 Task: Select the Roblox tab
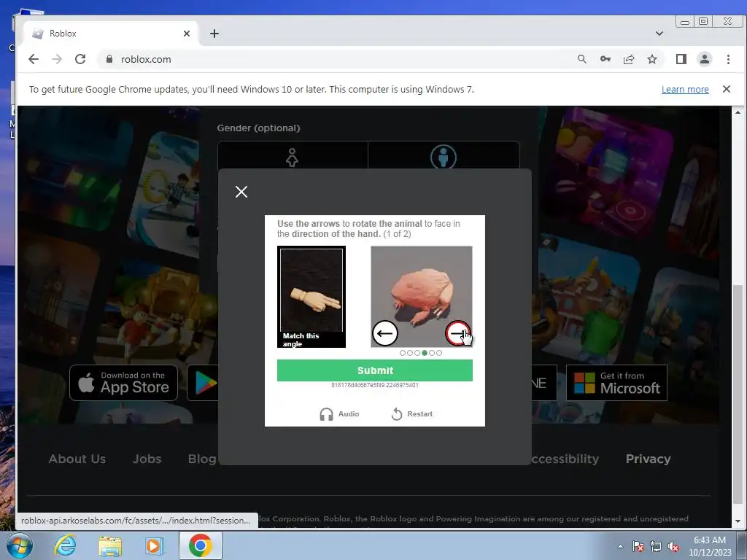tap(109, 34)
